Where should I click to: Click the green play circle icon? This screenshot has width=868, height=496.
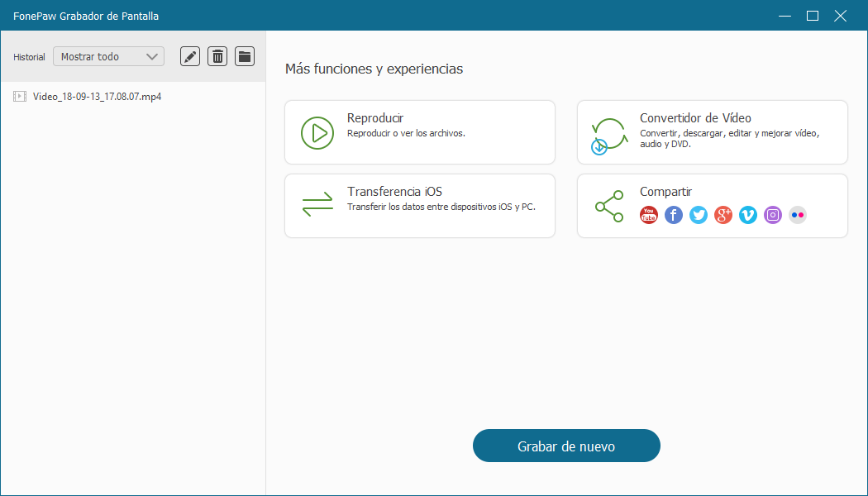[x=317, y=133]
